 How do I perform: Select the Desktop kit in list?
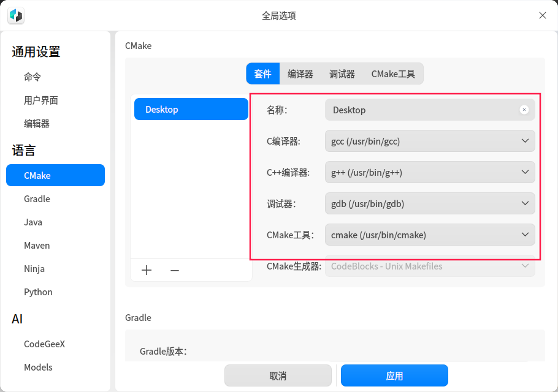(x=191, y=109)
